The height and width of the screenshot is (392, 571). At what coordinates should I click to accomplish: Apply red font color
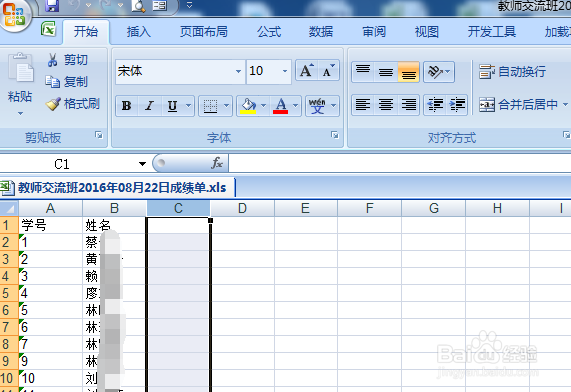[281, 106]
